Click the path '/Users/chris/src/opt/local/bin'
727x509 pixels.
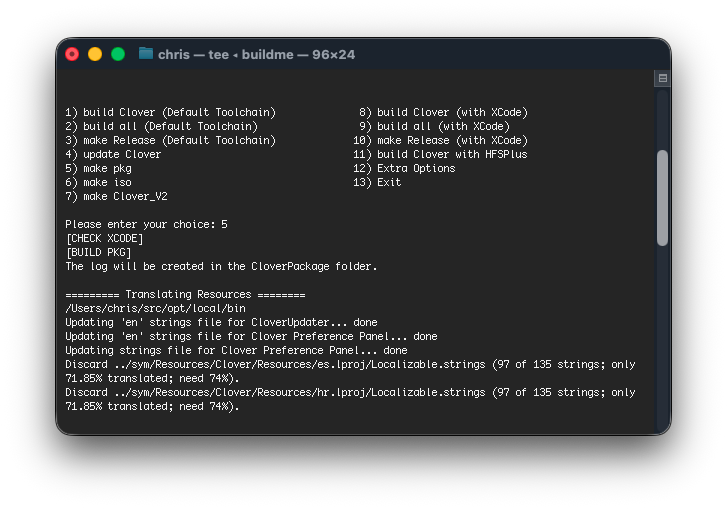(x=155, y=308)
